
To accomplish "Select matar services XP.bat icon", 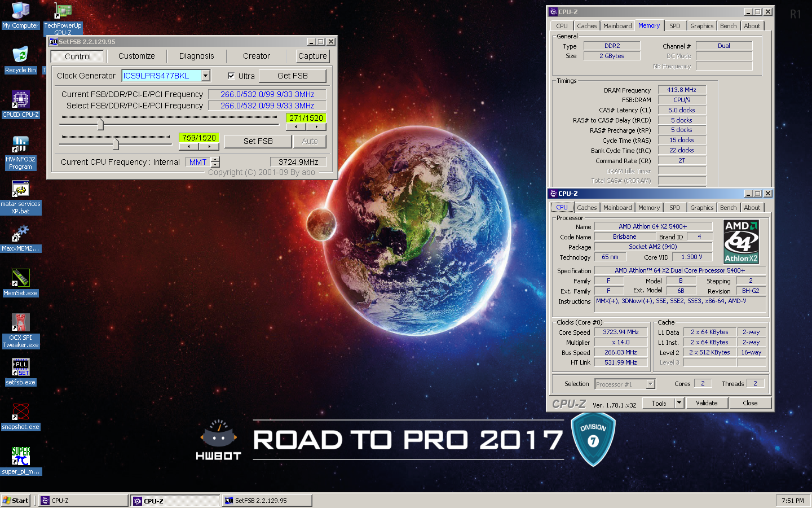I will 20,197.
